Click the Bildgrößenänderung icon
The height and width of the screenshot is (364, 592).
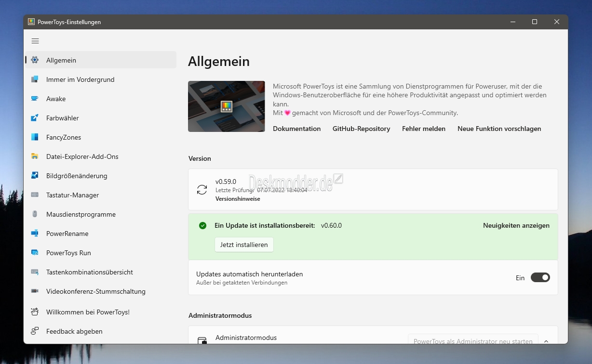click(x=35, y=176)
